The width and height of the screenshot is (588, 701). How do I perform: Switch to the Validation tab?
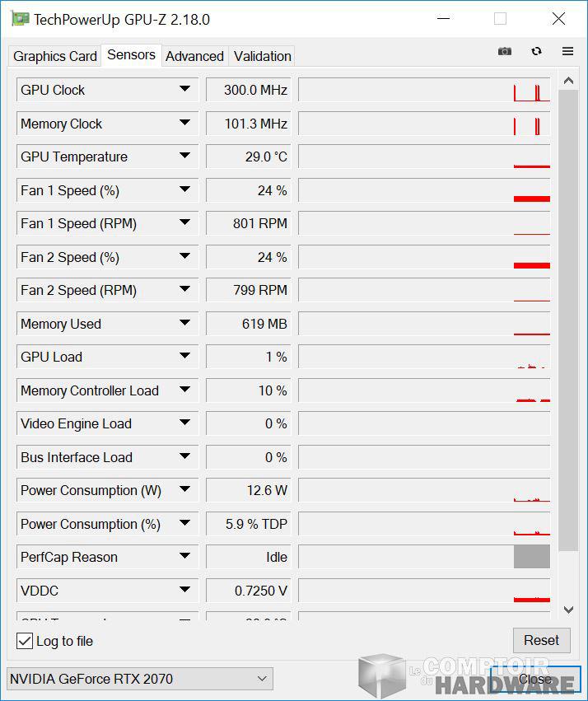pyautogui.click(x=261, y=56)
